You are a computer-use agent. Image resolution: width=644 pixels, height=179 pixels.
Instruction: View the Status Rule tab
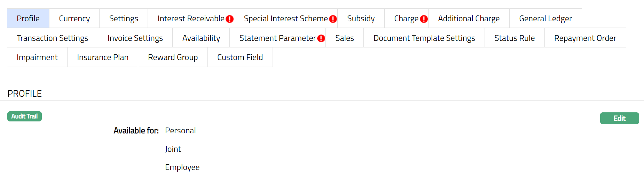click(514, 38)
